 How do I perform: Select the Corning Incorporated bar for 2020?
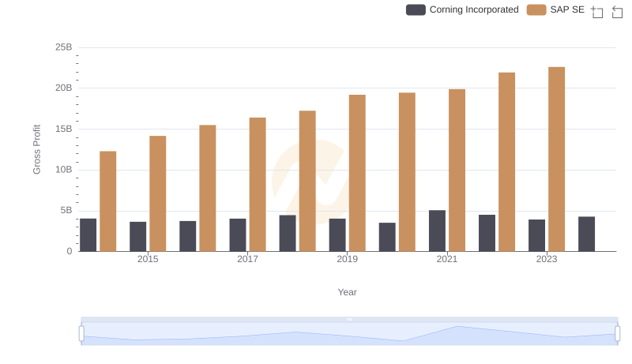(387, 237)
